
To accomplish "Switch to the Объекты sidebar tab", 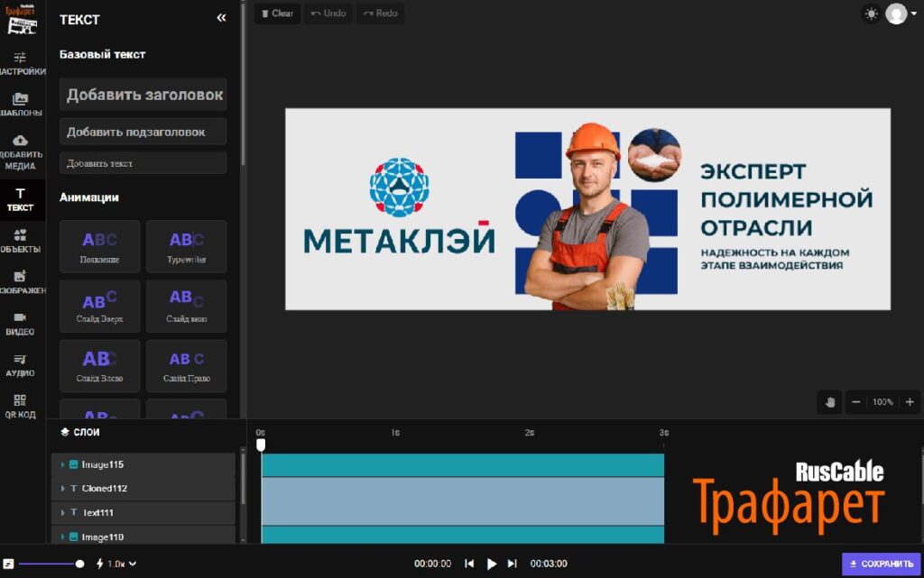I will (x=20, y=240).
